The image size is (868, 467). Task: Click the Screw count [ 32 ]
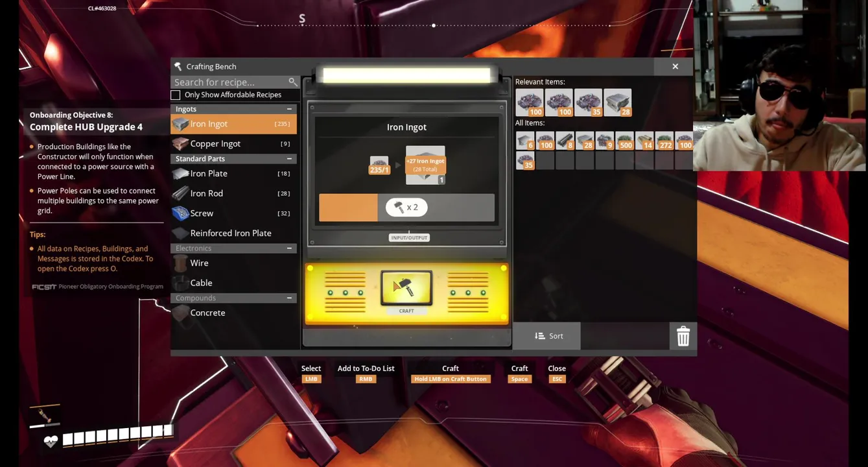pyautogui.click(x=283, y=213)
